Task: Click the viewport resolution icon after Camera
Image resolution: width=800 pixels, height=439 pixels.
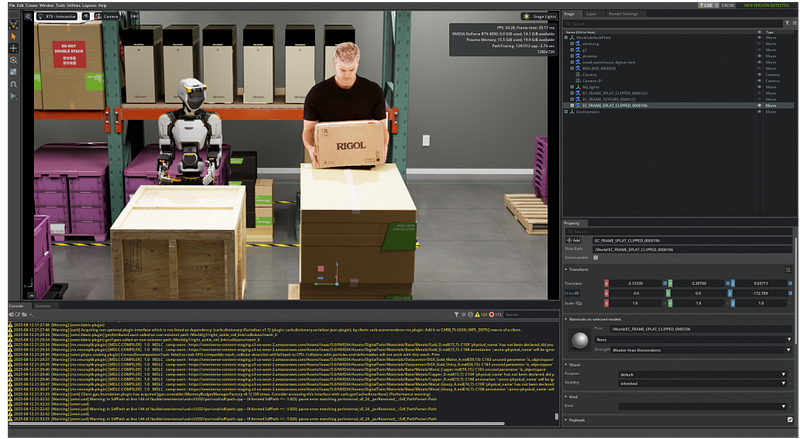Action: (x=134, y=17)
